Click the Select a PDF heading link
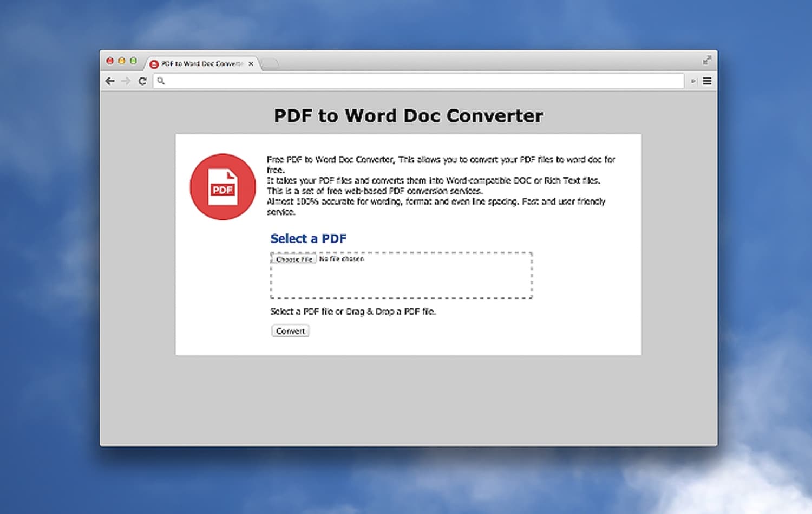Image resolution: width=812 pixels, height=514 pixels. (308, 238)
